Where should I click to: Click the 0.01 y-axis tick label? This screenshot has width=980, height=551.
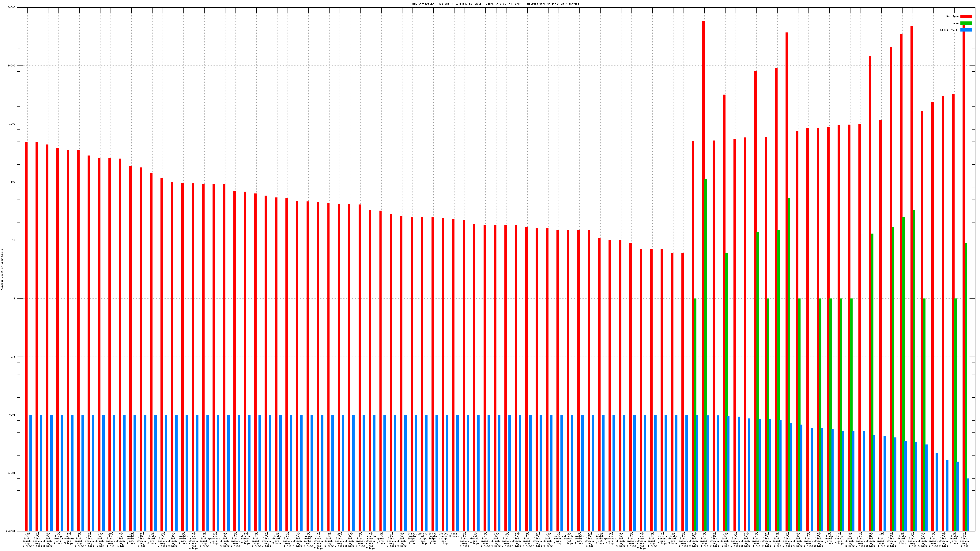[x=13, y=415]
